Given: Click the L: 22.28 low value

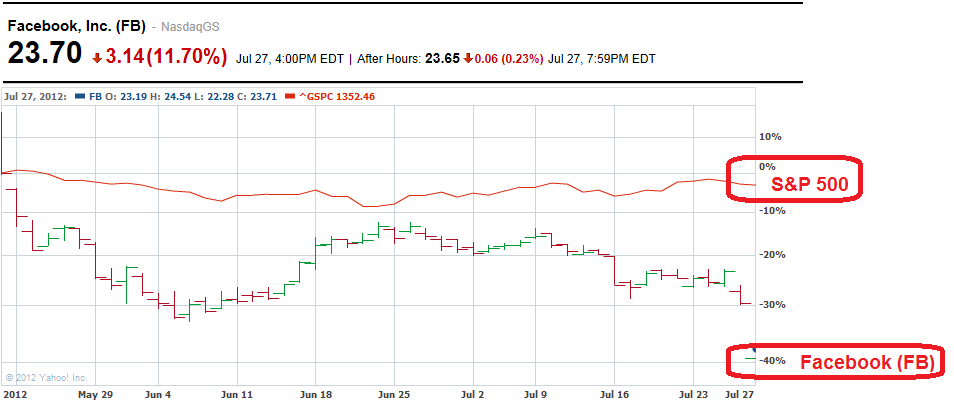Looking at the screenshot, I should [213, 96].
